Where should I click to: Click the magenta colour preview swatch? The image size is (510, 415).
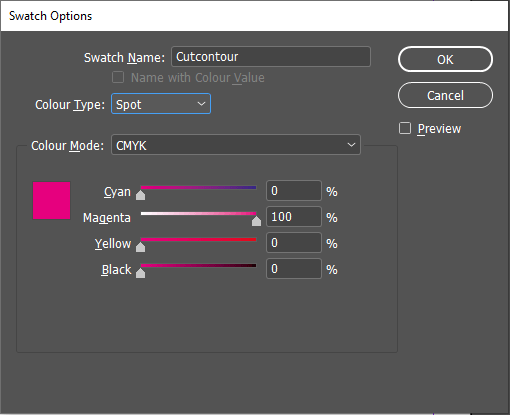click(x=51, y=200)
